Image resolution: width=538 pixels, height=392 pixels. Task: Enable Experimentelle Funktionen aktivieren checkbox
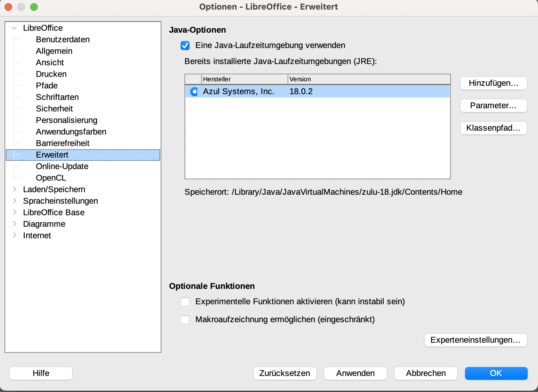[185, 302]
